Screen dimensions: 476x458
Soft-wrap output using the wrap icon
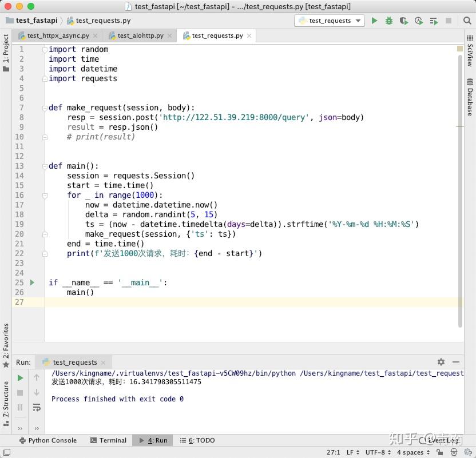(x=37, y=407)
